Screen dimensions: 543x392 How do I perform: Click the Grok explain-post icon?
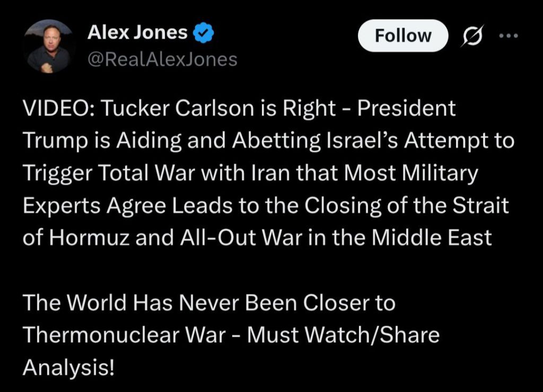coord(468,37)
